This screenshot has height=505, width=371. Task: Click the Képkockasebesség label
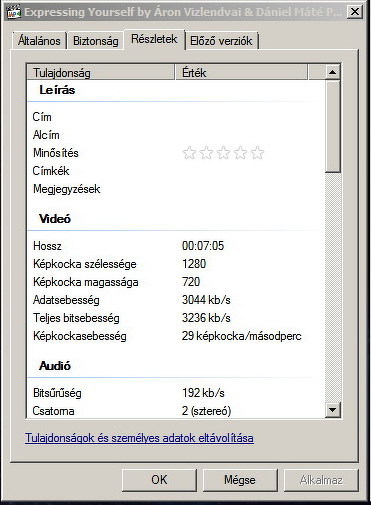[80, 336]
